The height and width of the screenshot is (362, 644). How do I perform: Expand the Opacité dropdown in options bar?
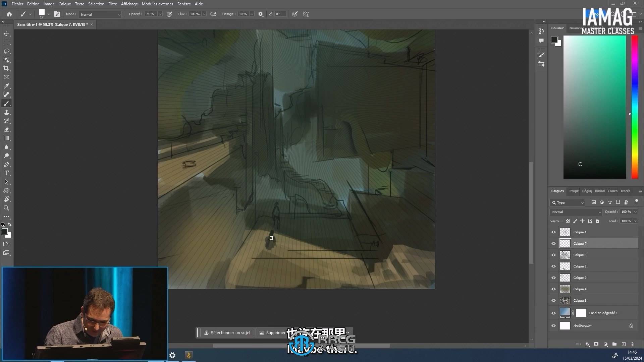[x=160, y=14]
